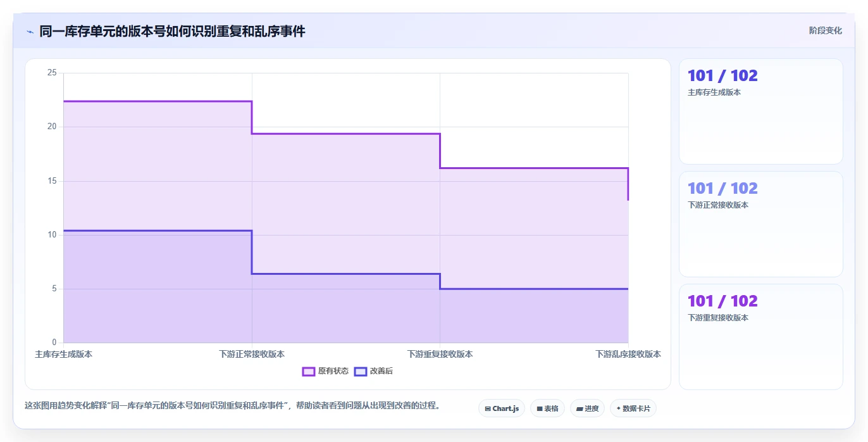Open the 下游重复接收版本 data card
This screenshot has width=868, height=442.
coord(761,337)
